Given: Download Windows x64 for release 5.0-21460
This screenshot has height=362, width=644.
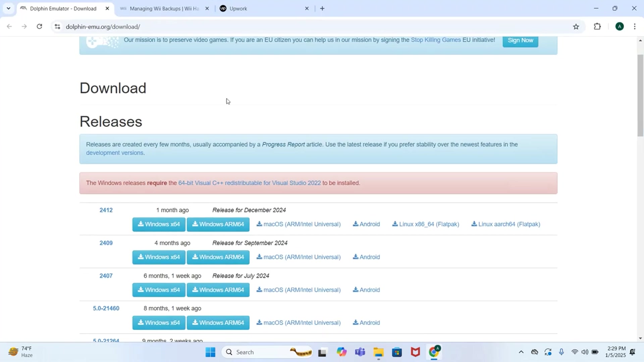Looking at the screenshot, I should (159, 323).
